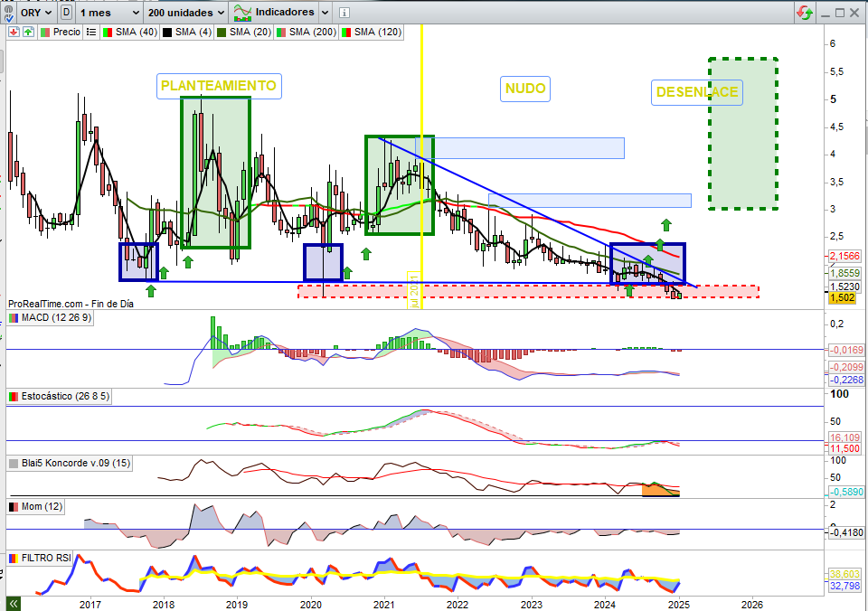Click the green up-arrow legend icon
The width and height of the screenshot is (868, 611).
coord(28,33)
